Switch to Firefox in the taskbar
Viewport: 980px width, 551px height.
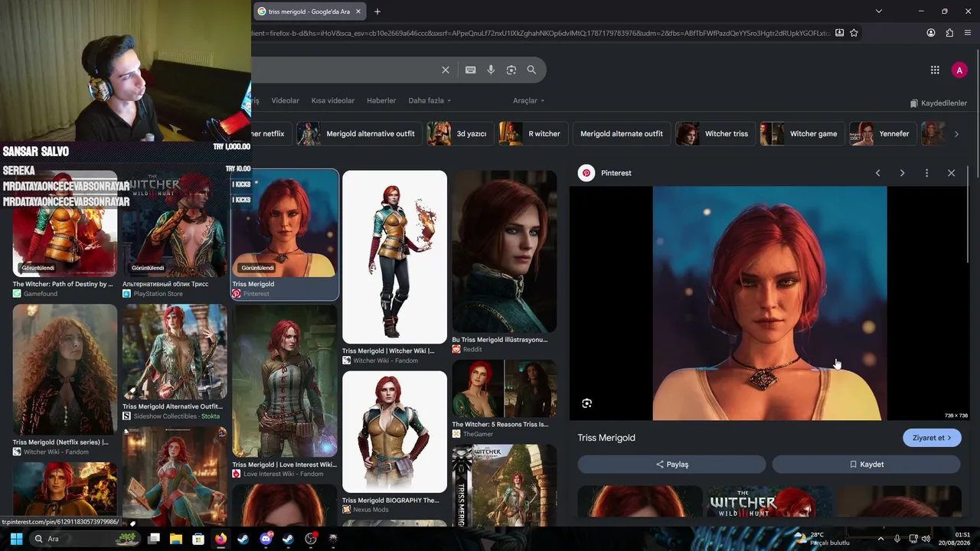[220, 539]
